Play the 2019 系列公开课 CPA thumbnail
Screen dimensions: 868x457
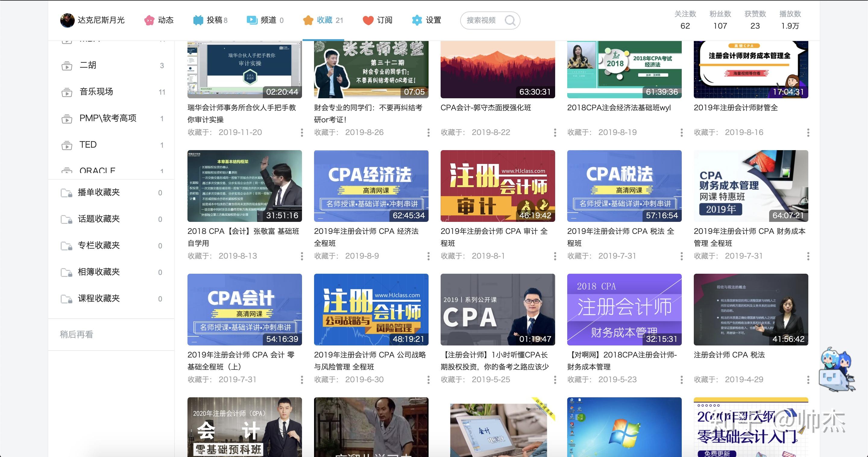(x=498, y=309)
